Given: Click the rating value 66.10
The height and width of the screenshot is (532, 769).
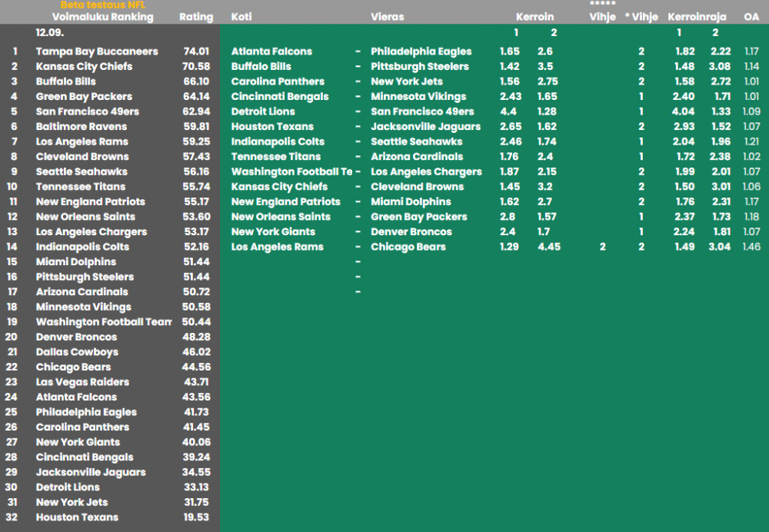Looking at the screenshot, I should click(x=196, y=81).
